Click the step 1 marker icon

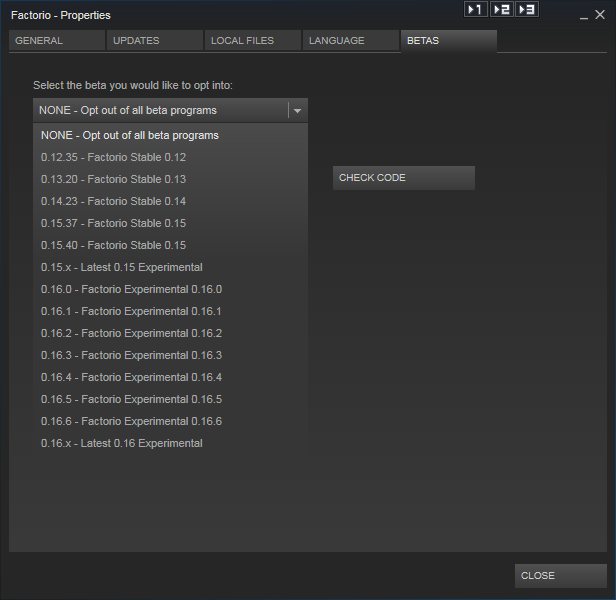click(x=476, y=9)
